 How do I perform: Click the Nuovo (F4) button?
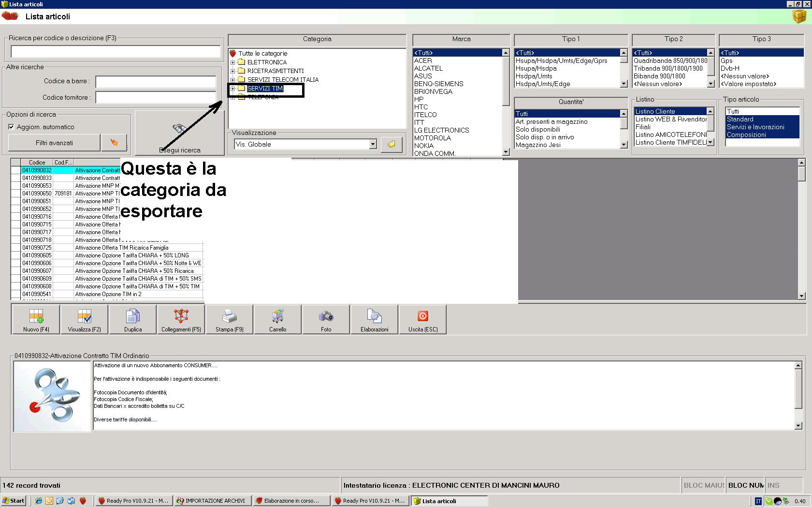[x=36, y=319]
